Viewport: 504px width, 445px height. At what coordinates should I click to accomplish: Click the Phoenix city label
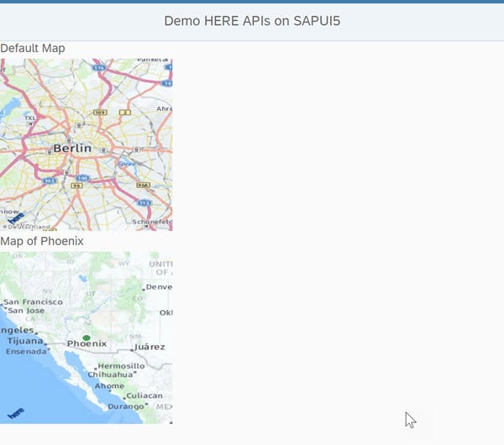pos(87,343)
